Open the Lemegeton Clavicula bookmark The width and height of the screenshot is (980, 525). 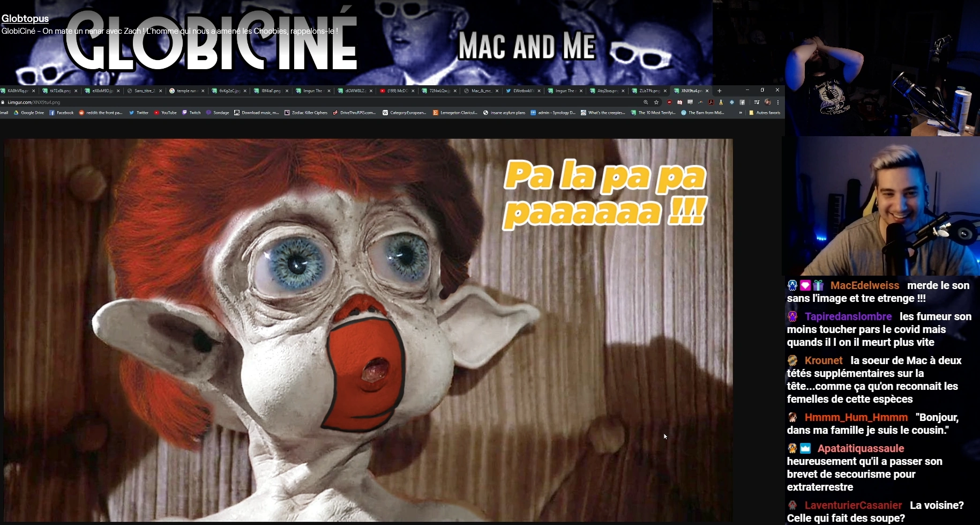[455, 113]
